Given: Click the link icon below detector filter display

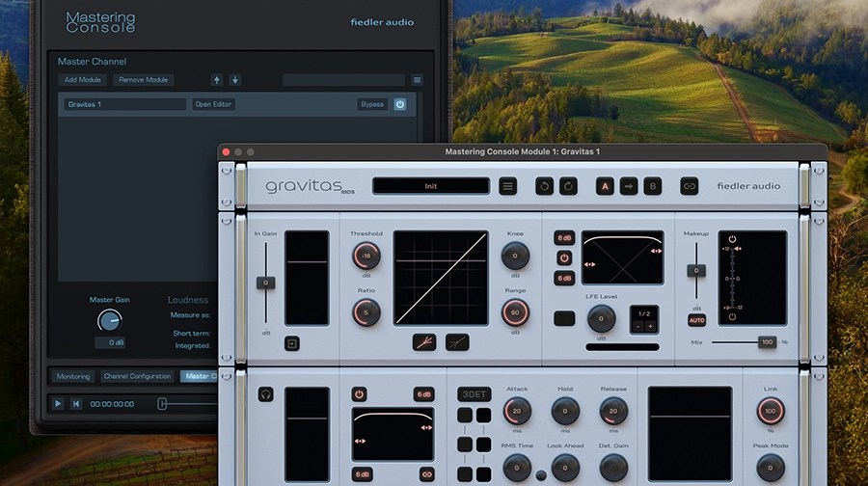Looking at the screenshot, I should pos(427,474).
